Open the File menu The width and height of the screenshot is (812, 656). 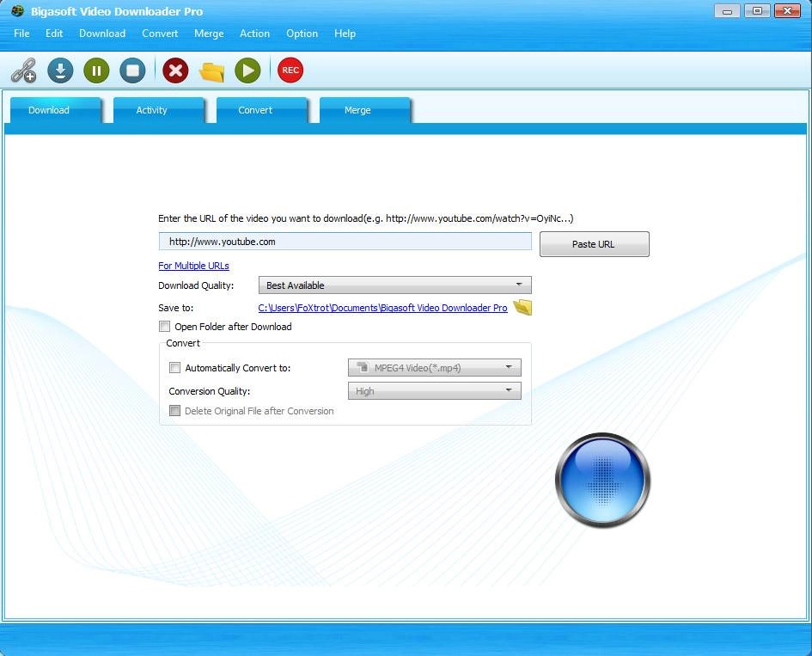(21, 34)
